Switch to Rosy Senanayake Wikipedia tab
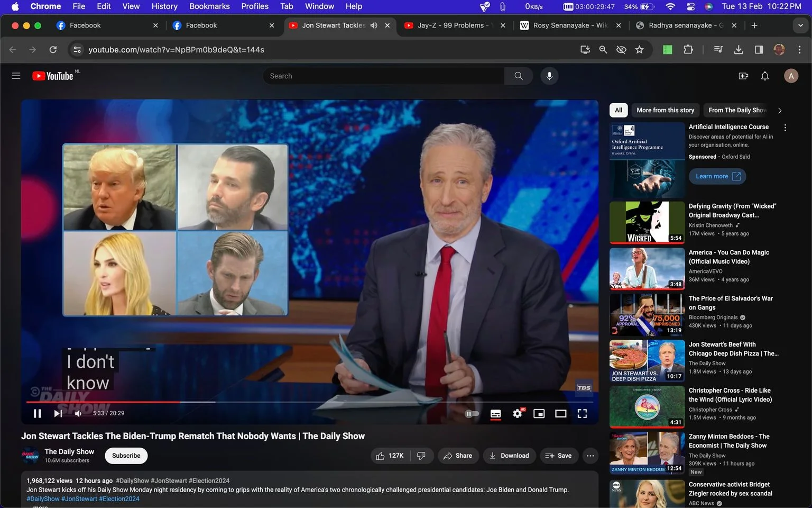Image resolution: width=812 pixels, height=508 pixels. click(570, 25)
